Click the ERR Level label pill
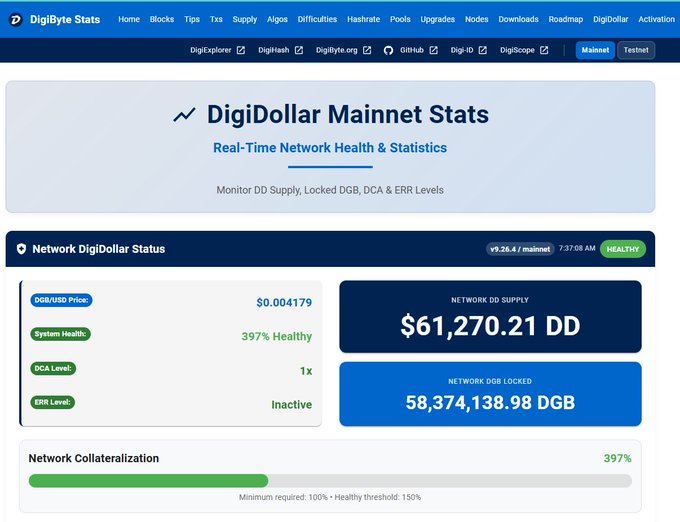The height and width of the screenshot is (522, 680). (x=52, y=402)
